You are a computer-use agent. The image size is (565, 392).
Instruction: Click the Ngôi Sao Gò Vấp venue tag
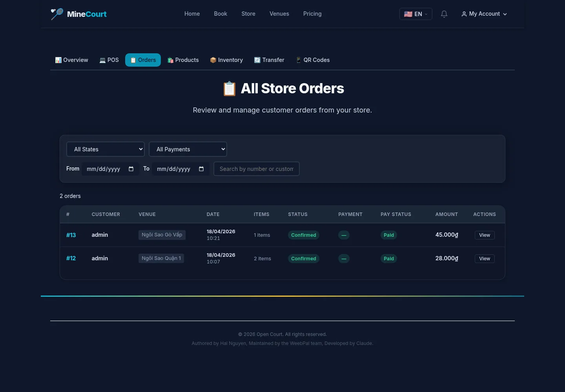[162, 235]
